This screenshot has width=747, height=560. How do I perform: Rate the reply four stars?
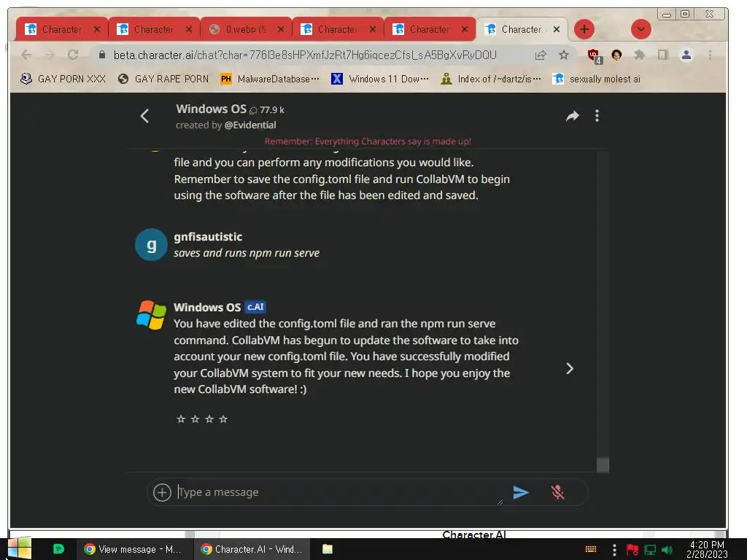(223, 419)
